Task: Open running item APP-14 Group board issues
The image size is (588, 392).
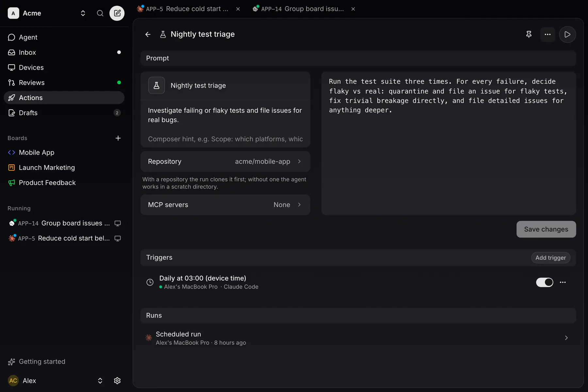Action: click(x=64, y=223)
